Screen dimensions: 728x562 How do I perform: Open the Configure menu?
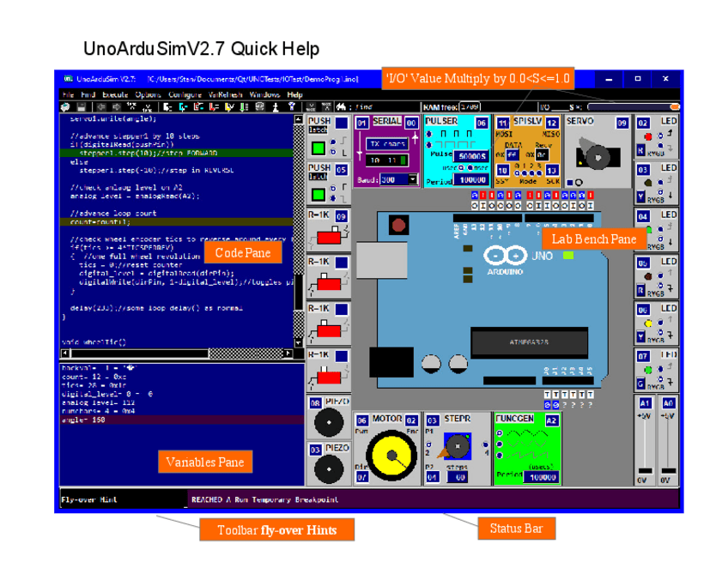[185, 94]
